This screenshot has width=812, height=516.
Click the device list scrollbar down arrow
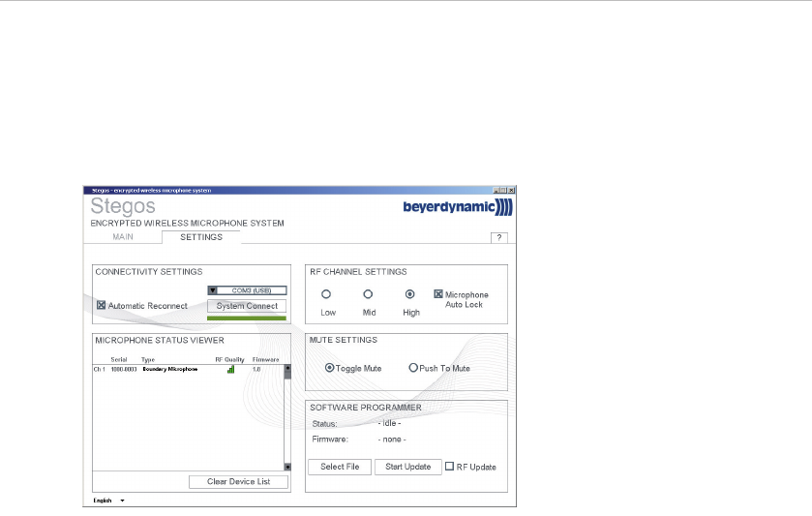pyautogui.click(x=287, y=467)
